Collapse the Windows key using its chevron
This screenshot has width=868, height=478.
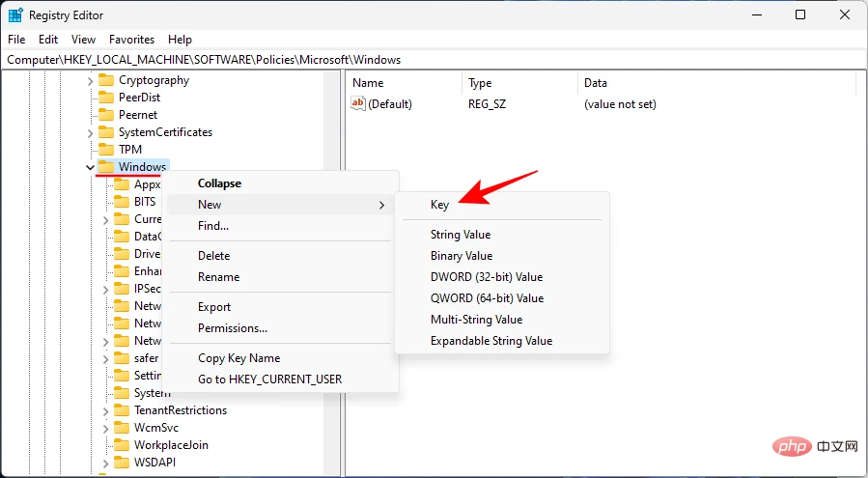pyautogui.click(x=90, y=167)
